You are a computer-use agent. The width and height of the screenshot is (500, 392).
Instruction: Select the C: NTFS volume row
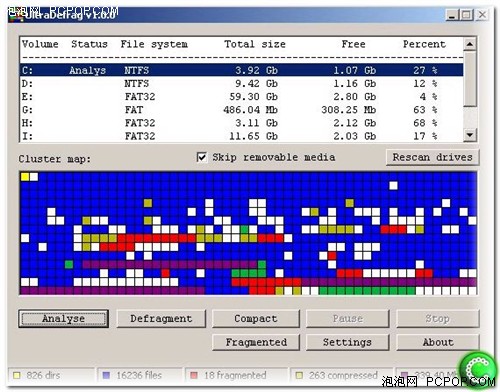[x=241, y=70]
